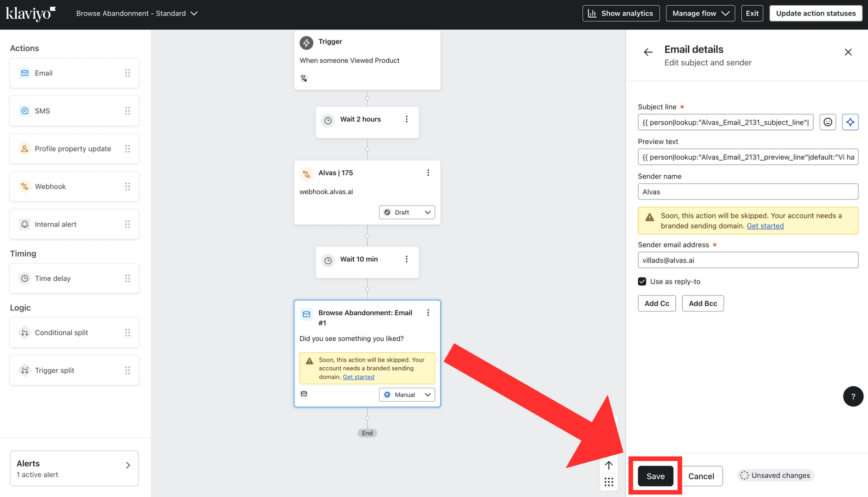The image size is (868, 497).
Task: Open the Manage flow dropdown
Action: [700, 13]
